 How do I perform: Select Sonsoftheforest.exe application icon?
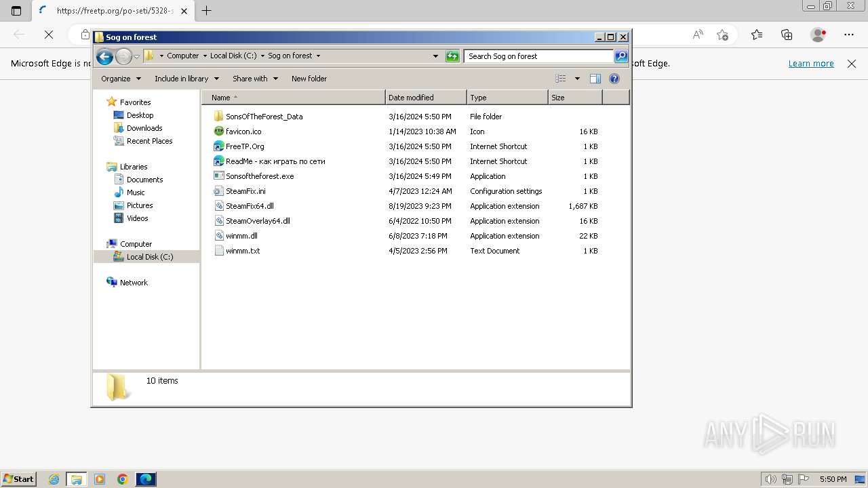tap(218, 176)
